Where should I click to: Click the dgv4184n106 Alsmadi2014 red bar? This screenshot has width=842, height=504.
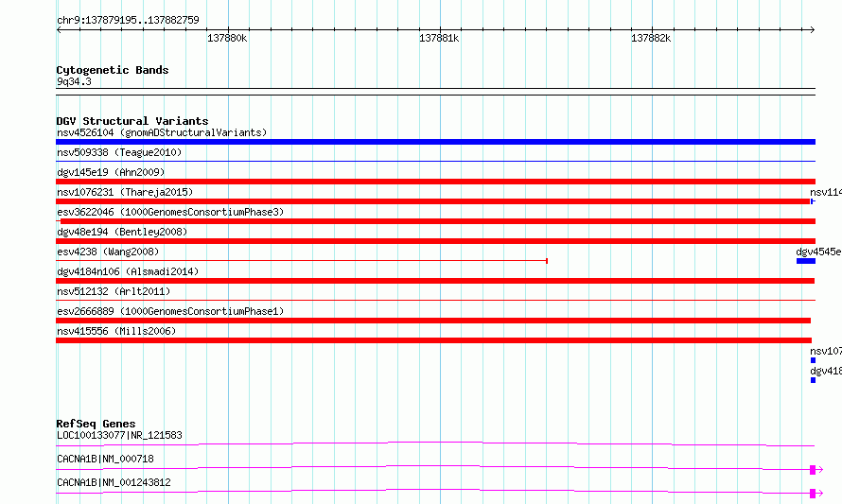[x=435, y=281]
